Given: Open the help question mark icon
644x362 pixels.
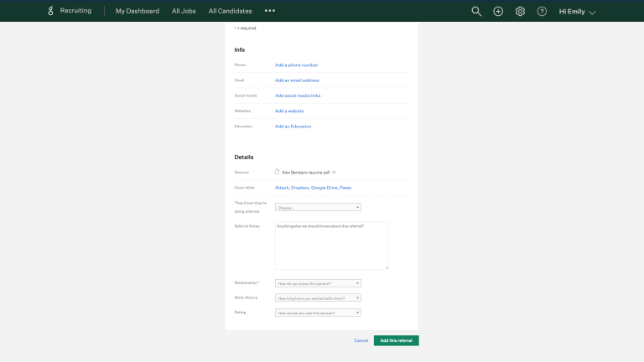Looking at the screenshot, I should (542, 12).
